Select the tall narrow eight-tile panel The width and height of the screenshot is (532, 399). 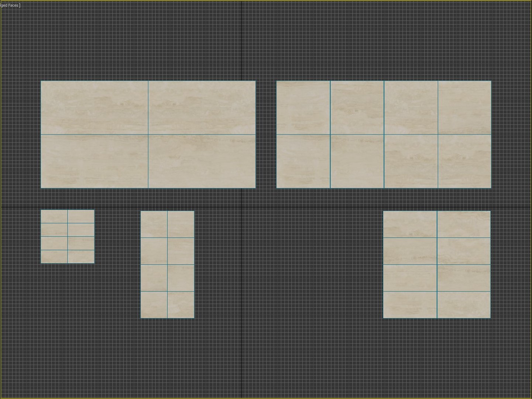click(x=167, y=265)
